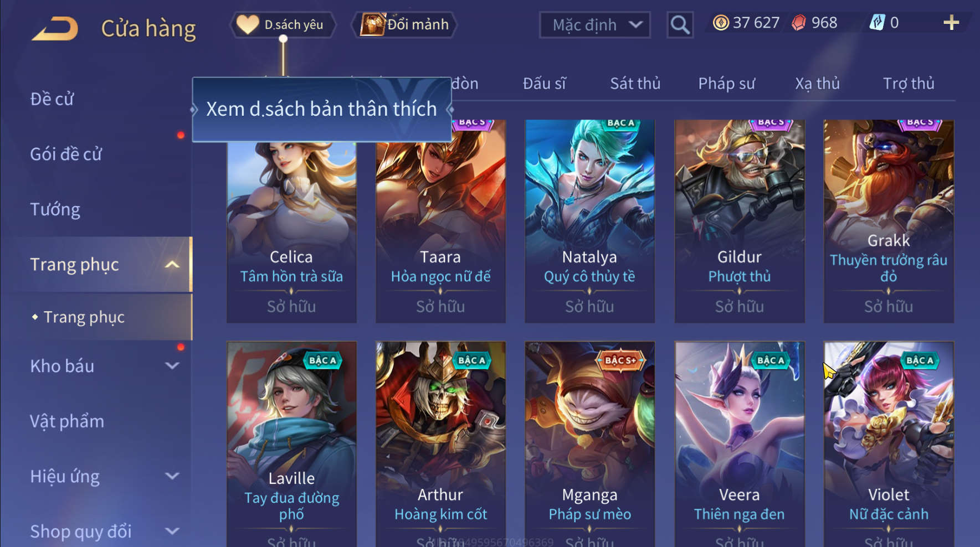Screen dimensions: 980x547
Task: Click the red ruby currency icon
Action: [x=798, y=23]
